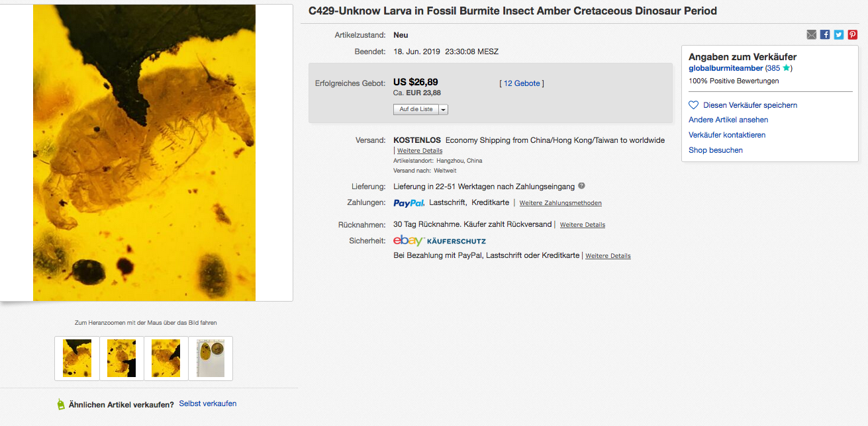Image resolution: width=868 pixels, height=426 pixels.
Task: Select the fourth thumbnail with coin
Action: pyautogui.click(x=211, y=359)
